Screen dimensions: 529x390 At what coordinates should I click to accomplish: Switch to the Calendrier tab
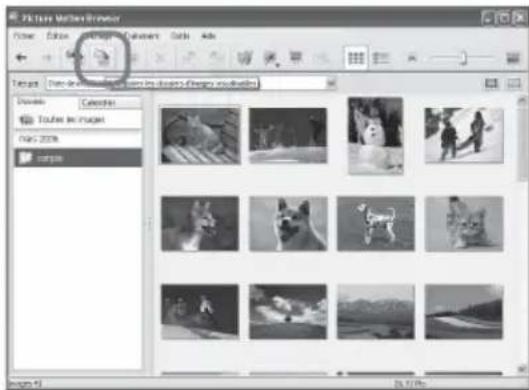[x=110, y=103]
